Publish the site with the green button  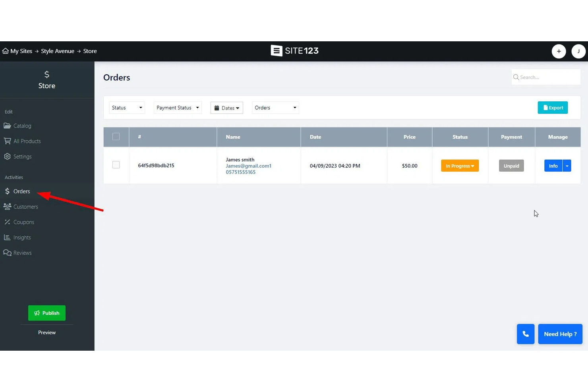(46, 313)
